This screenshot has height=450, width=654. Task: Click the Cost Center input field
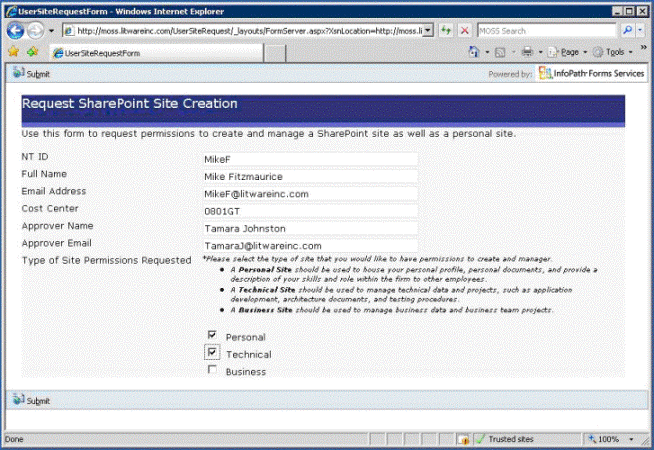click(x=309, y=211)
